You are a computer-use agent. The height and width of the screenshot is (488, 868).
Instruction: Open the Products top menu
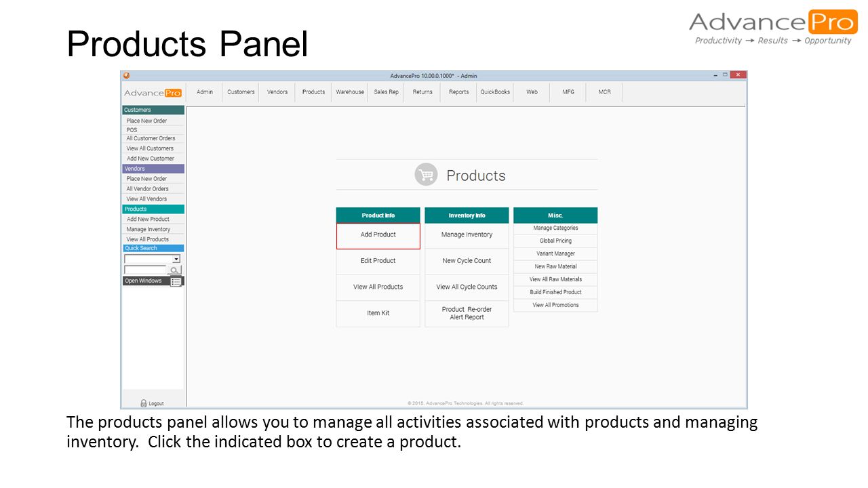(x=313, y=92)
